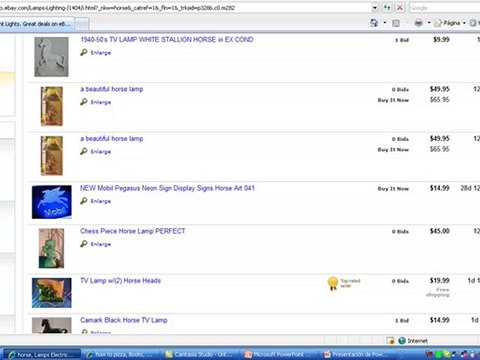Click Free shipping text on horse heads lamp
The height and width of the screenshot is (360, 480).
[438, 292]
